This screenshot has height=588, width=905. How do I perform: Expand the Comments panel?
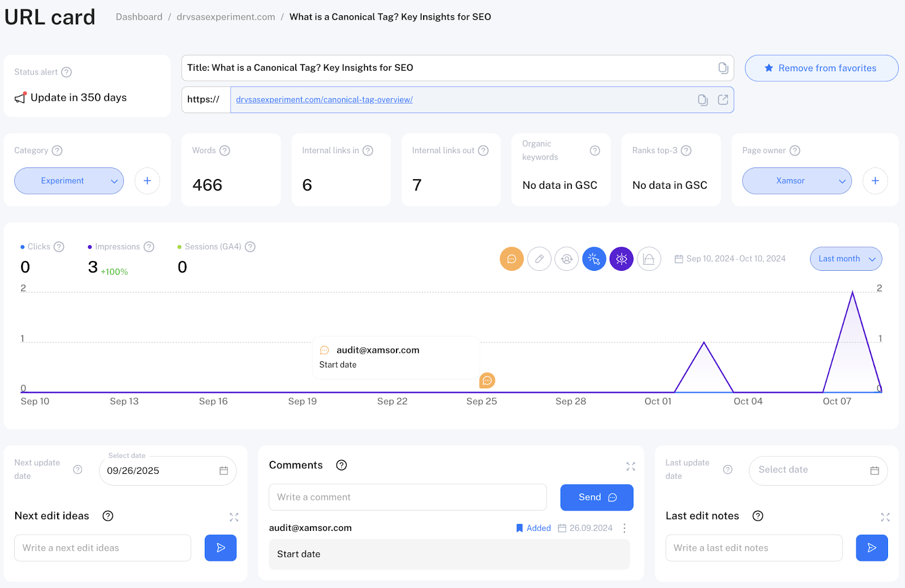coord(631,466)
